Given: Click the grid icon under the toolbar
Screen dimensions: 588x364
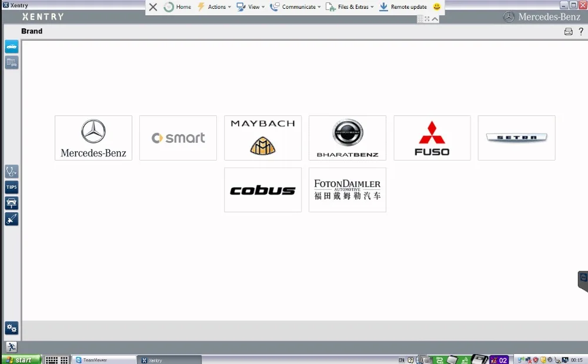Looking at the screenshot, I should pos(420,19).
